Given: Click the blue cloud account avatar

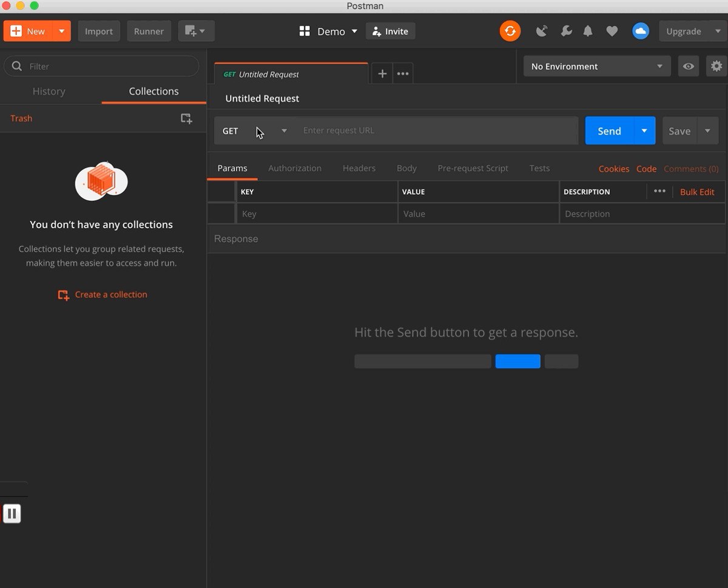Looking at the screenshot, I should click(x=641, y=31).
